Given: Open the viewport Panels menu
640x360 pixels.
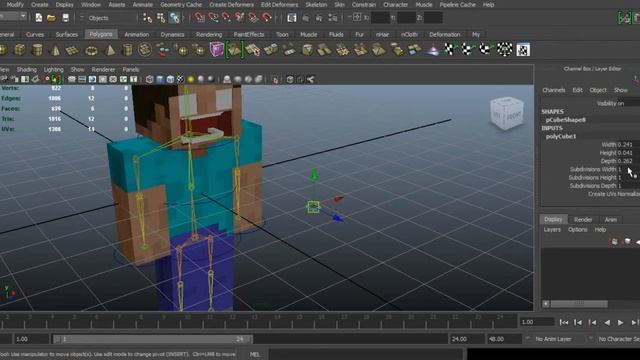Looking at the screenshot, I should [x=131, y=69].
